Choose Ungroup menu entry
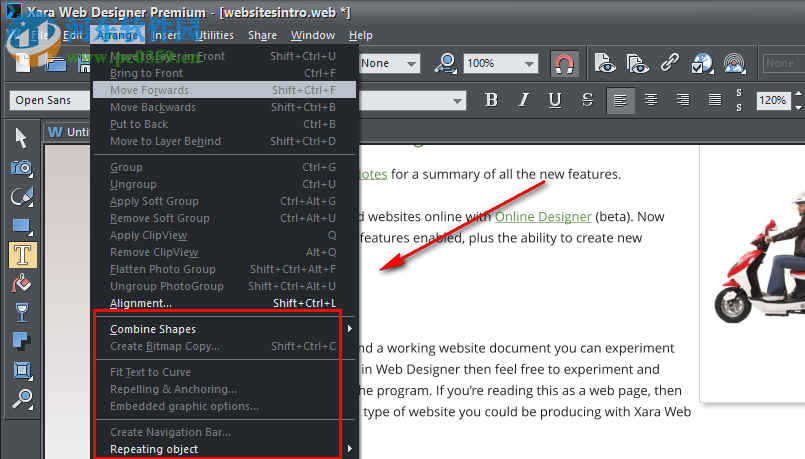Screen dimensions: 805x459 tap(224, 184)
